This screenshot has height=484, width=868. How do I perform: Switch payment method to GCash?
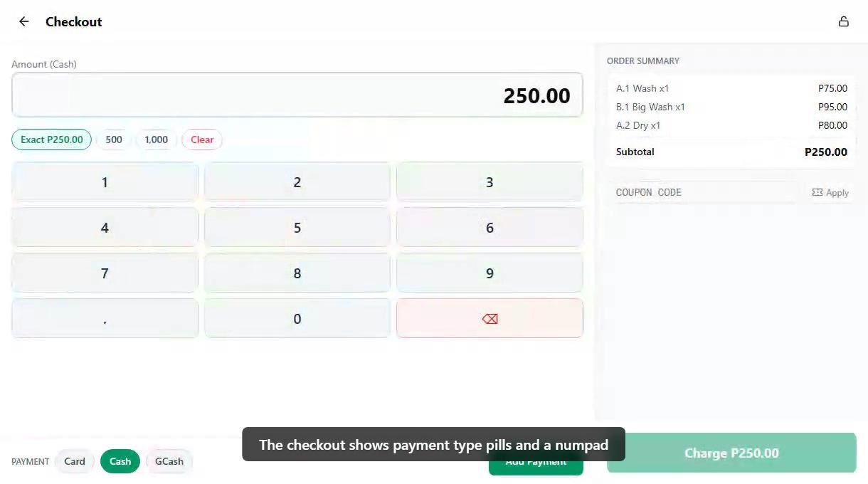point(169,461)
